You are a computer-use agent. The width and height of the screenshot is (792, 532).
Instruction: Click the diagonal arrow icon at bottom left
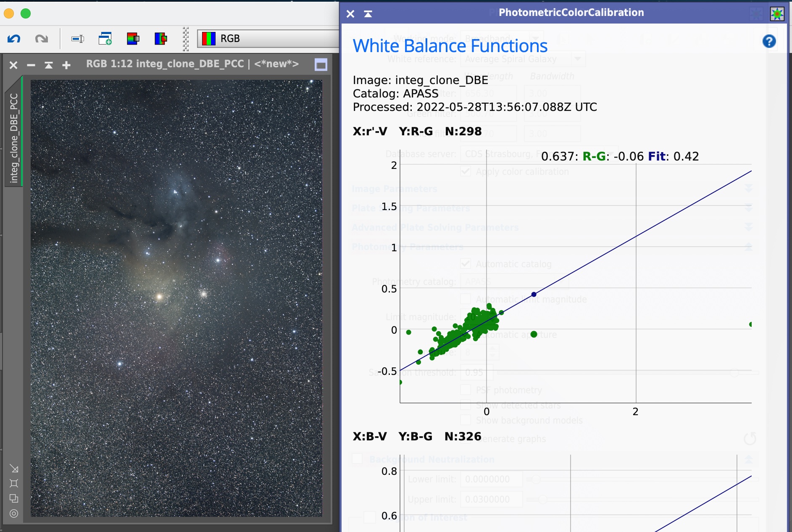(14, 469)
